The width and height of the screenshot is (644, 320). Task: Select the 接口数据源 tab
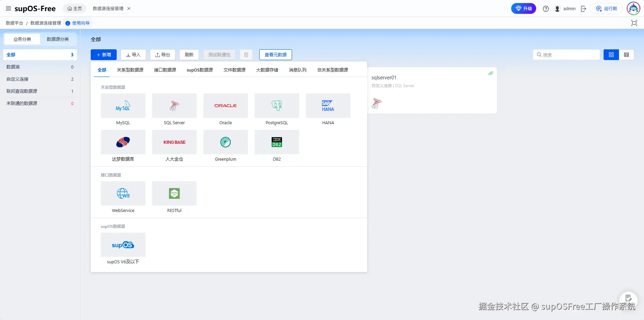165,70
